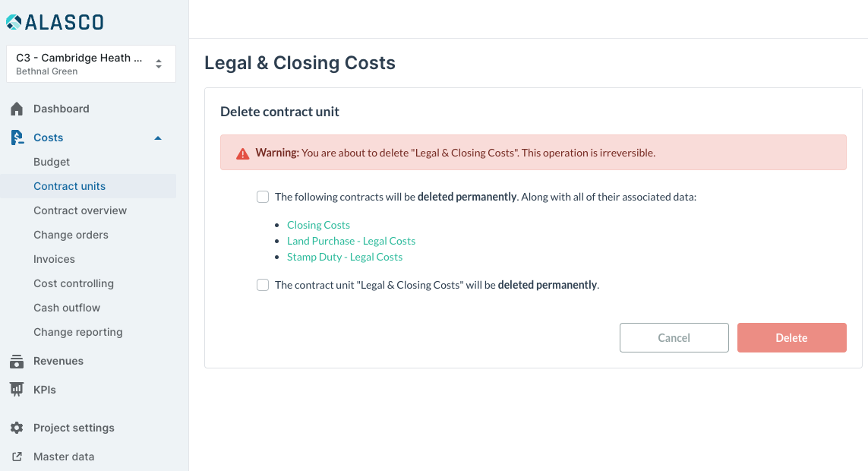The height and width of the screenshot is (471, 868).
Task: Click the Project settings gear icon
Action: [x=17, y=428]
